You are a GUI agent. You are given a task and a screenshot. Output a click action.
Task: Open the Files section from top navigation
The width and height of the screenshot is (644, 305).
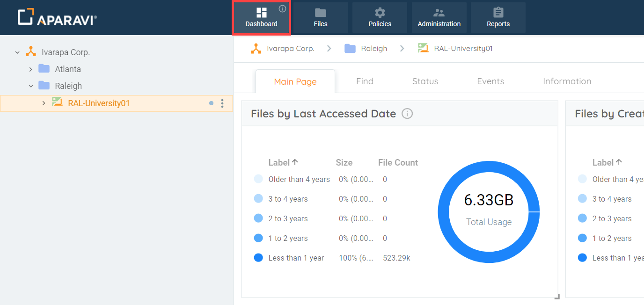[320, 18]
